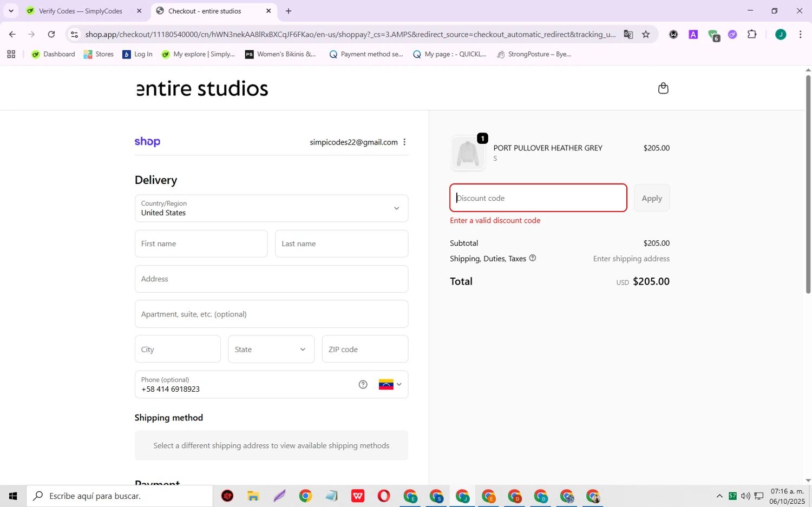Open the taskbar clock and date
Screen dimensions: 812x507
(x=787, y=496)
